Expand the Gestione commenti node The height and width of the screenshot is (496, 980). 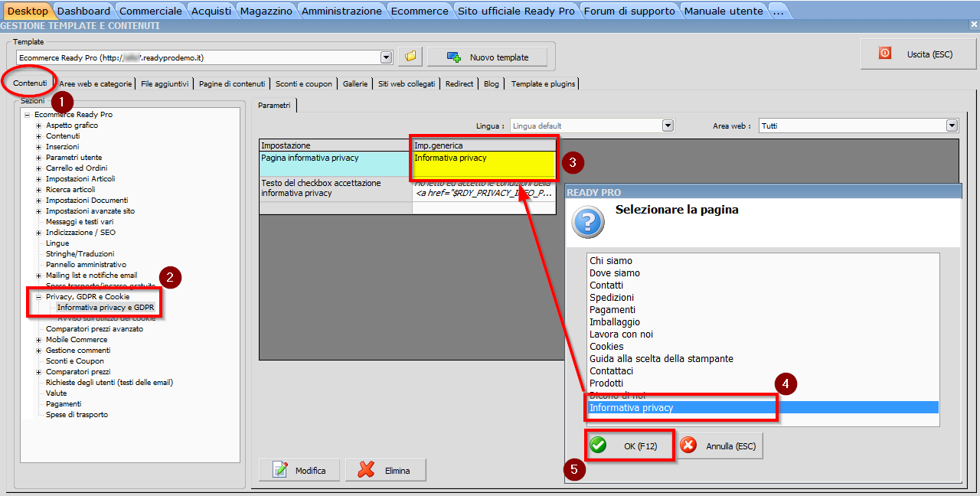click(38, 351)
